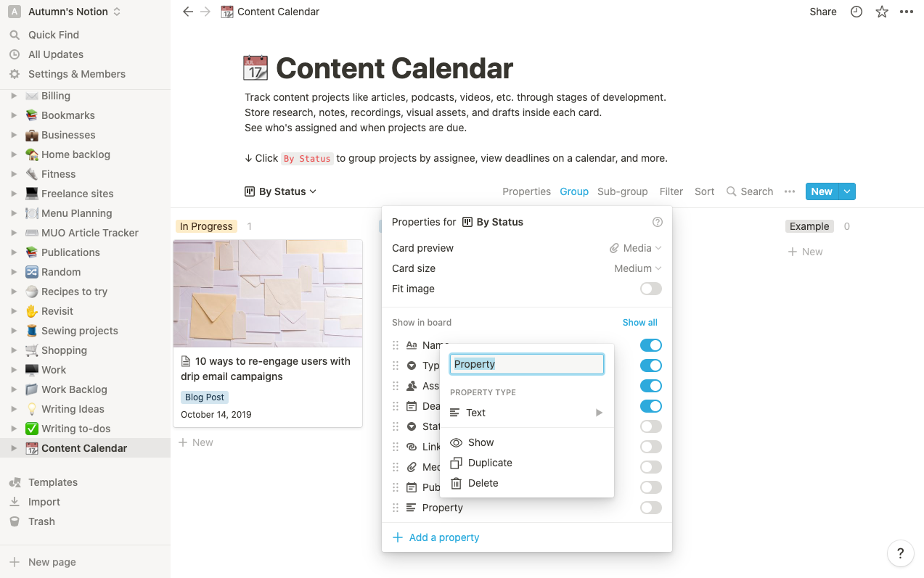The height and width of the screenshot is (578, 924).
Task: Open the envelope image card thumbnail
Action: tap(268, 293)
